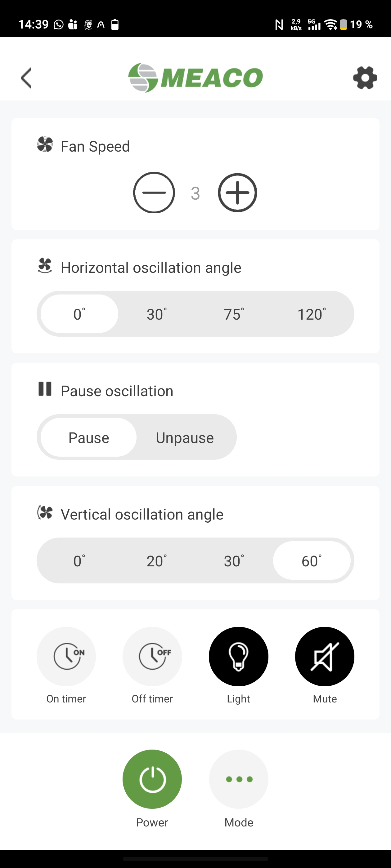Image resolution: width=391 pixels, height=868 pixels.
Task: Tap the On timer clock icon
Action: pyautogui.click(x=66, y=656)
